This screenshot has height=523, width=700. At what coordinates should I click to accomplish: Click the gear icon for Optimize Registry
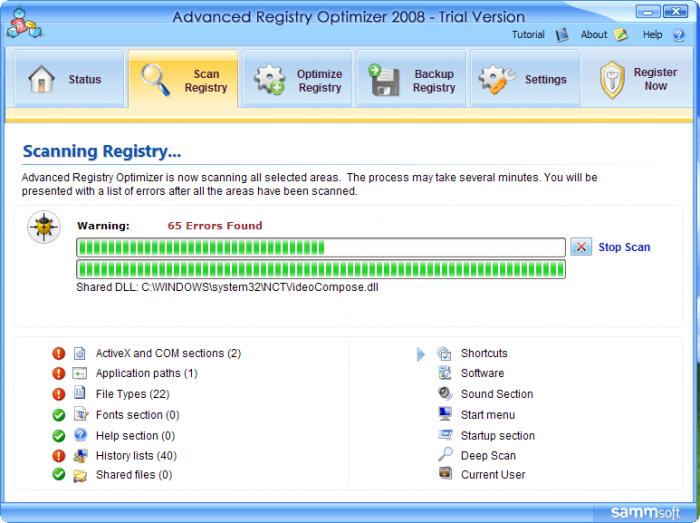(x=270, y=80)
